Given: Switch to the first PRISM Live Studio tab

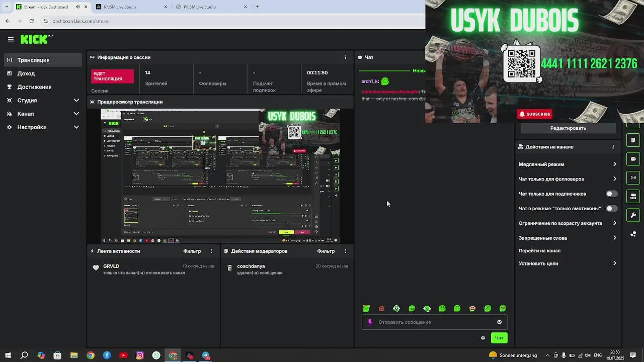Looking at the screenshot, I should 132,7.
